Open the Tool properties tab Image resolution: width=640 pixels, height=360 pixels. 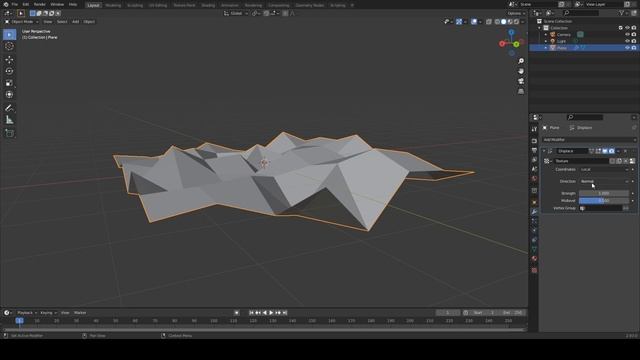point(534,129)
